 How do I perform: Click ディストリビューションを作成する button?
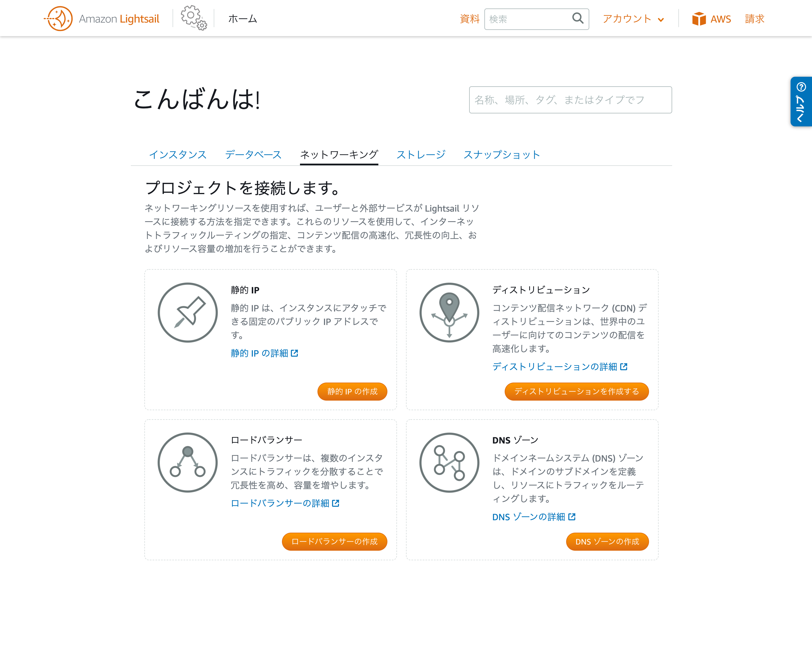pos(576,391)
